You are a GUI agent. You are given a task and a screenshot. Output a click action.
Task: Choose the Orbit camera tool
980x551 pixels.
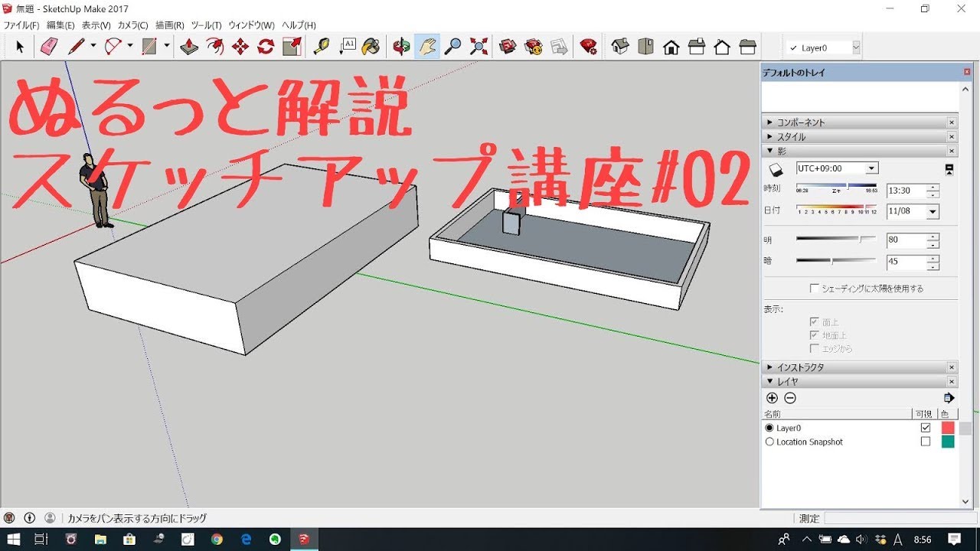pyautogui.click(x=401, y=47)
